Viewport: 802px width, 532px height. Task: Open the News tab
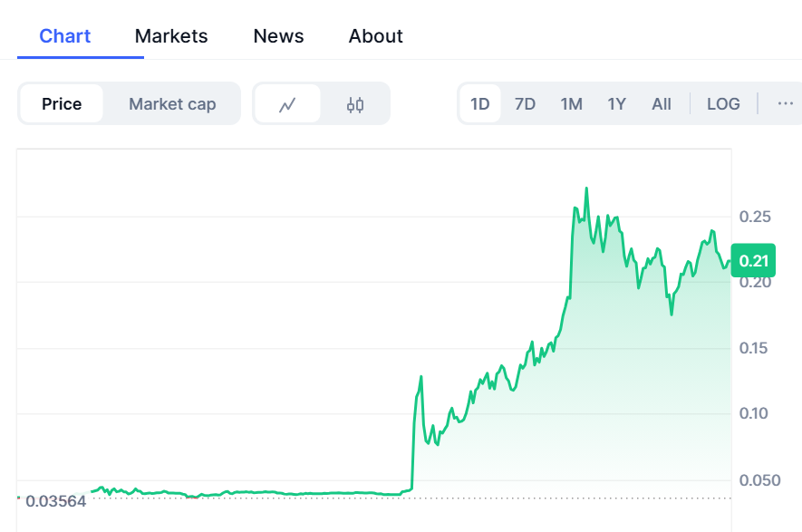278,36
